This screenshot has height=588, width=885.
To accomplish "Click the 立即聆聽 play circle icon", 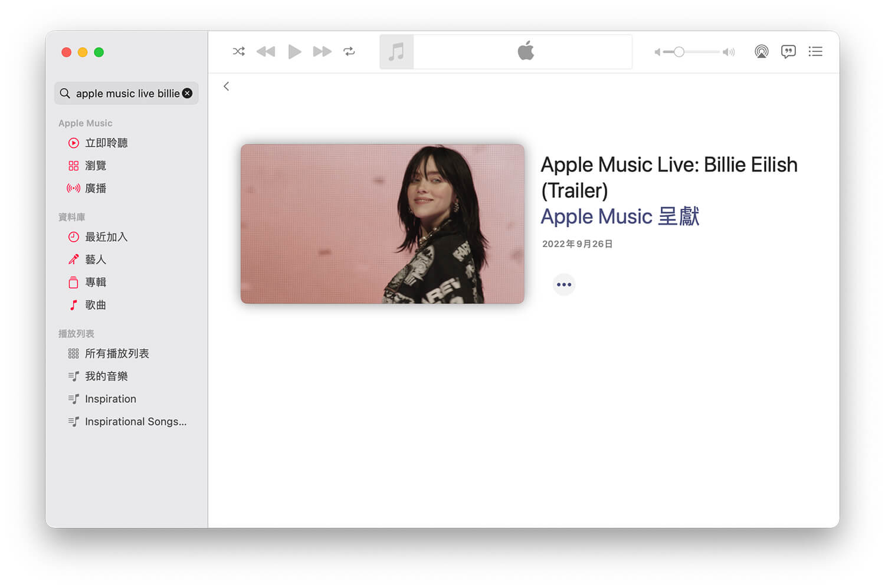I will [73, 143].
